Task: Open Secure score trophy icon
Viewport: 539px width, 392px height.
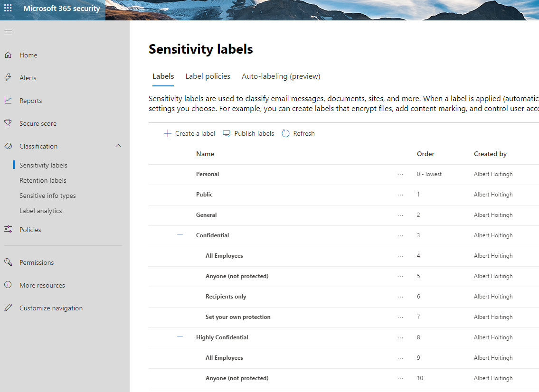Action: tap(8, 123)
